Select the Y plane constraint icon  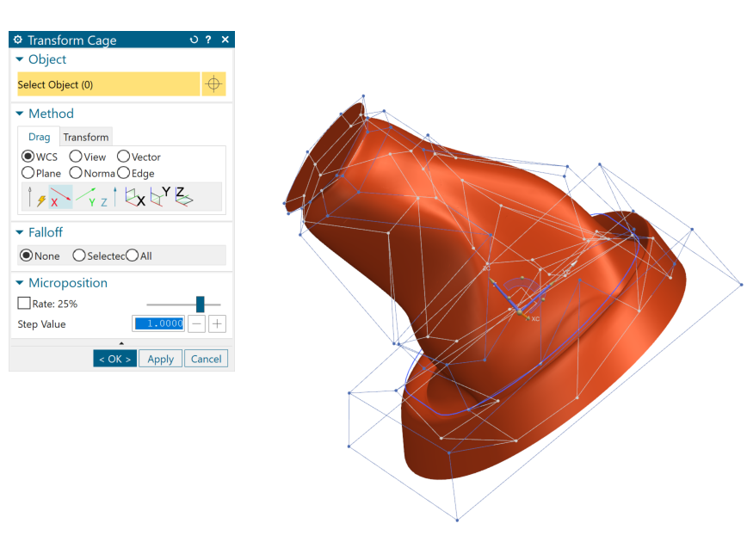pyautogui.click(x=159, y=197)
